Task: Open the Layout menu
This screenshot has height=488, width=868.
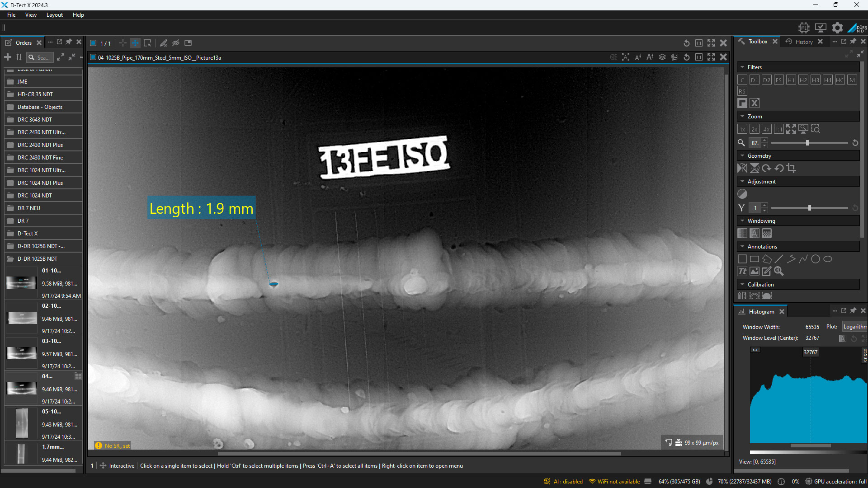Action: (54, 15)
